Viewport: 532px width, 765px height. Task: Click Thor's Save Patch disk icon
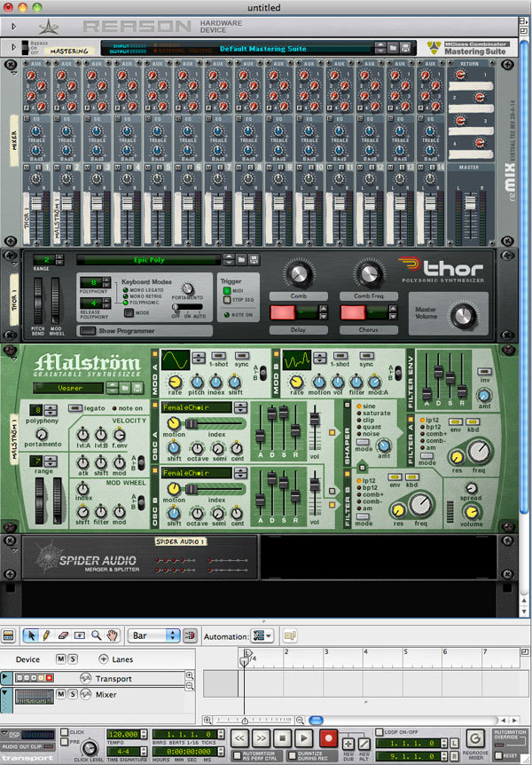(x=254, y=260)
